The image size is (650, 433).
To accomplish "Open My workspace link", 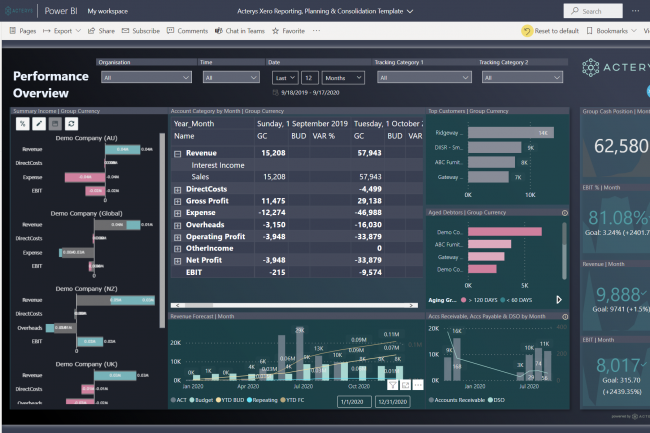I will [x=107, y=11].
